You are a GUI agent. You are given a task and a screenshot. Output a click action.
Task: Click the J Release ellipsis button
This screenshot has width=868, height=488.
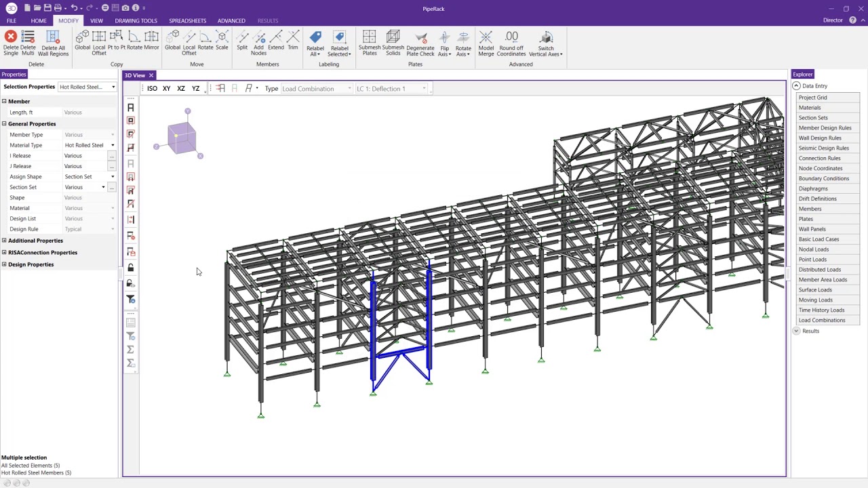[112, 166]
